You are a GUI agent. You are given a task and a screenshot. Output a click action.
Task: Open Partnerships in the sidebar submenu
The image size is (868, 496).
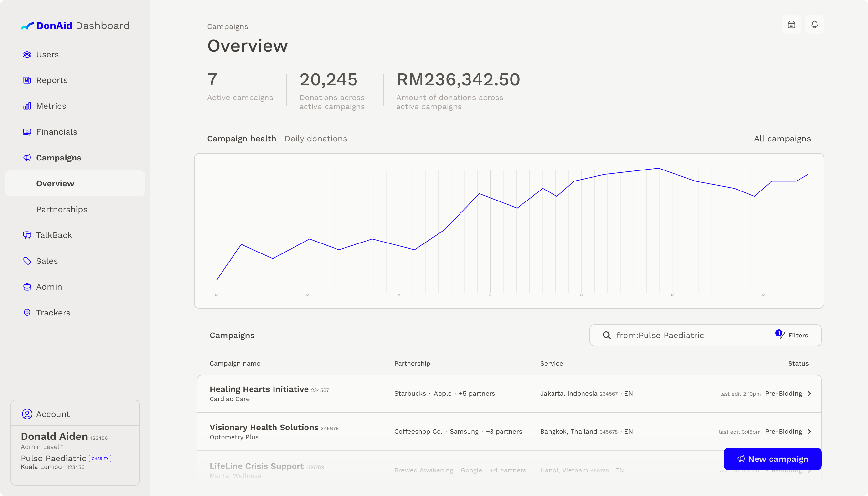click(x=62, y=210)
